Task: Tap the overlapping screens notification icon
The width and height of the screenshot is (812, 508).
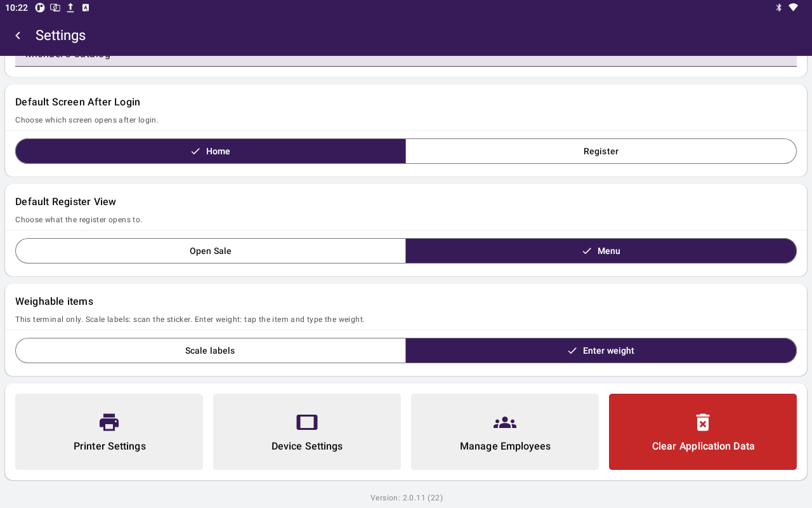Action: coord(55,8)
